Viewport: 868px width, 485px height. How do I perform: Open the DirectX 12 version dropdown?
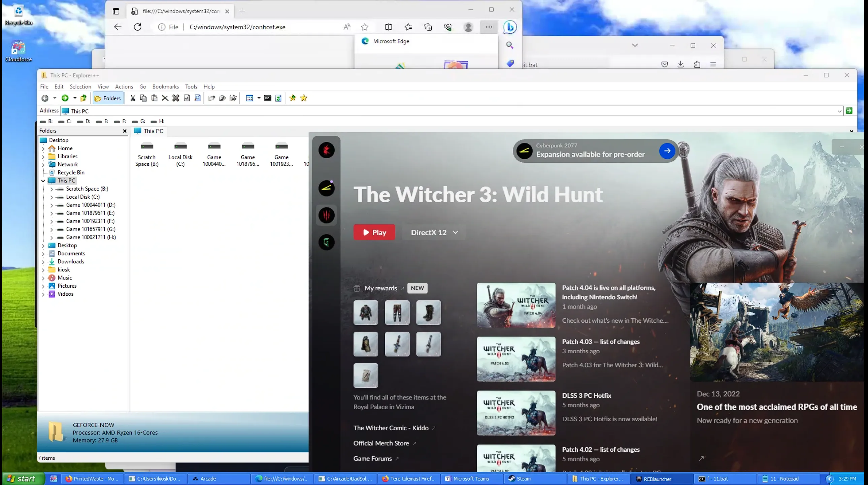pyautogui.click(x=434, y=232)
